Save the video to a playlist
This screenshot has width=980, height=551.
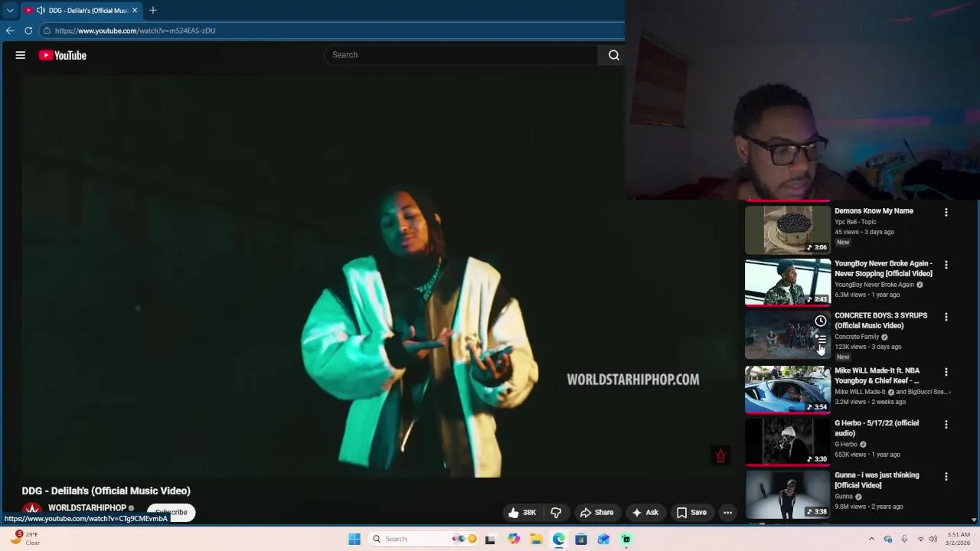click(691, 513)
